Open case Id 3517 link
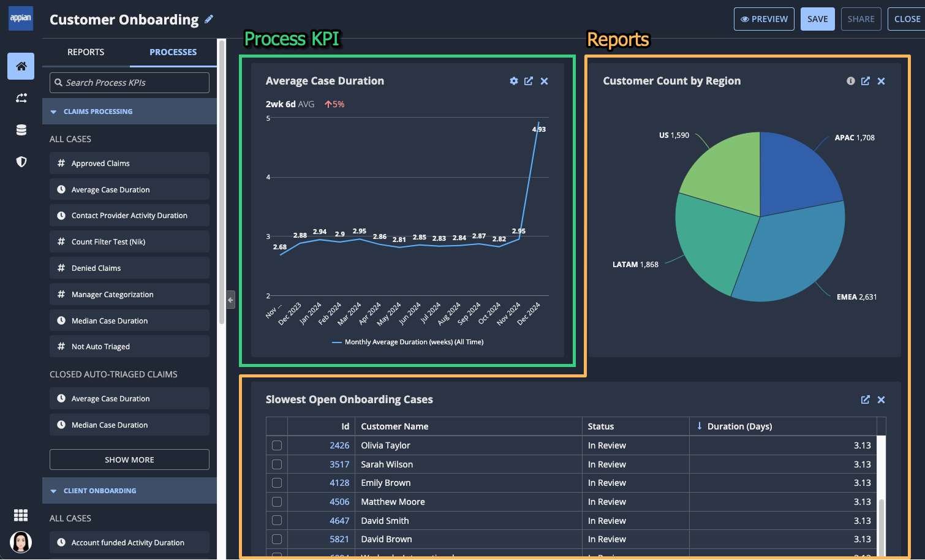The width and height of the screenshot is (925, 560). [x=339, y=464]
